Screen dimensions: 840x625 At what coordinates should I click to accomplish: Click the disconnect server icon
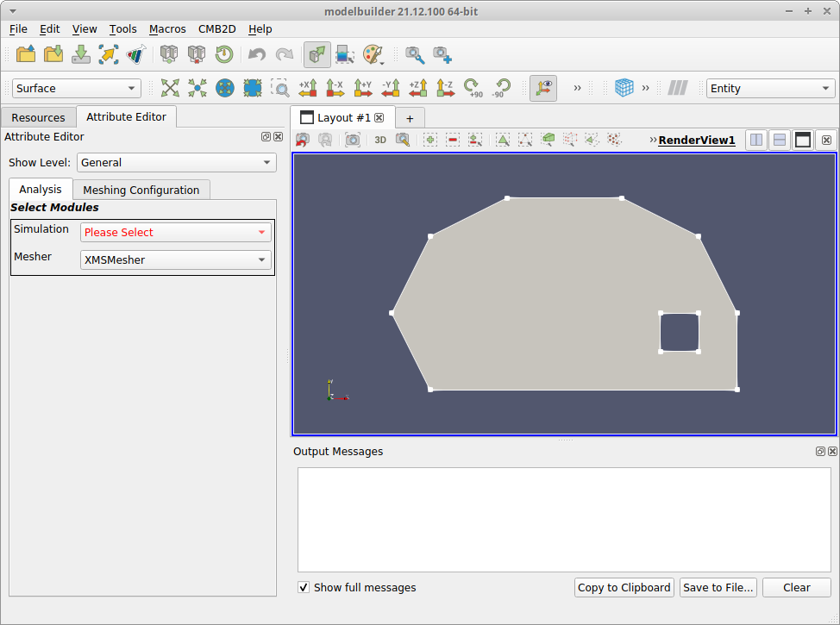pyautogui.click(x=197, y=54)
